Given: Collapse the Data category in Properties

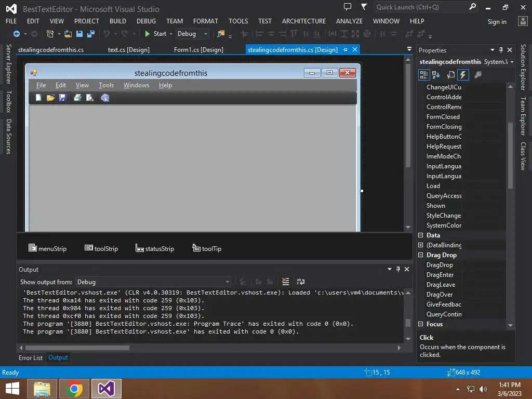Looking at the screenshot, I should (x=421, y=235).
